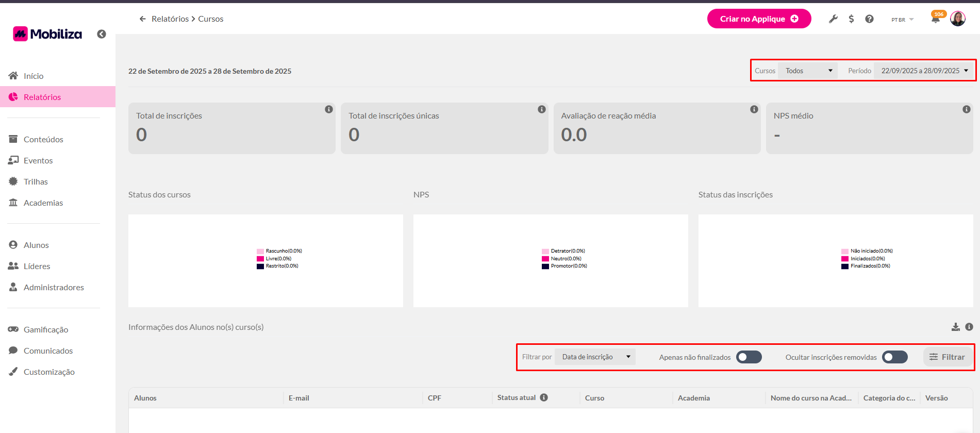Open the help question mark icon
This screenshot has width=980, height=433.
869,19
